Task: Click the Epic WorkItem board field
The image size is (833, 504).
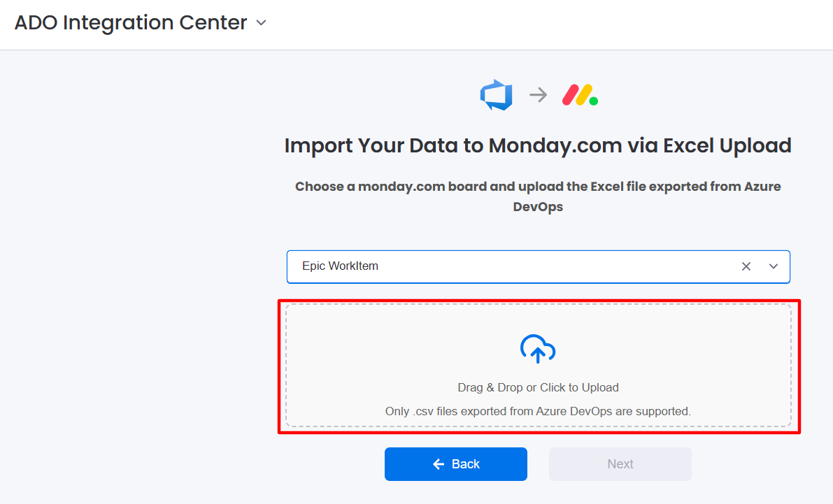Action: 538,266
